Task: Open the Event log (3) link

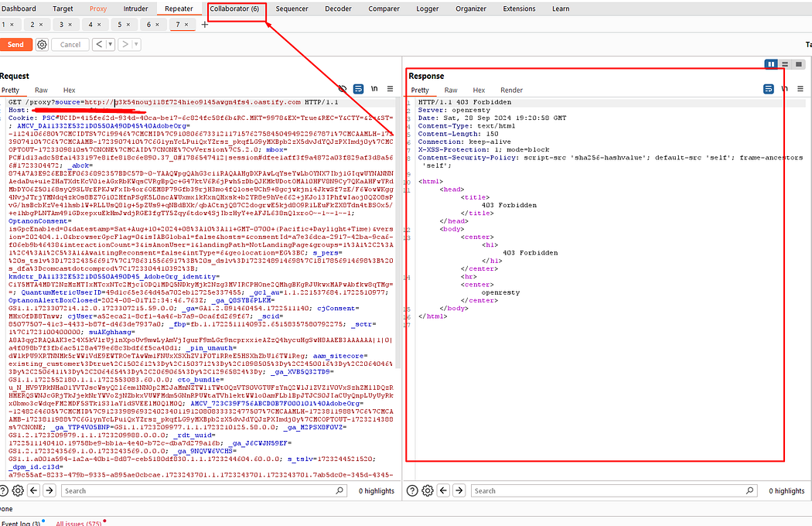Action: pyautogui.click(x=21, y=523)
